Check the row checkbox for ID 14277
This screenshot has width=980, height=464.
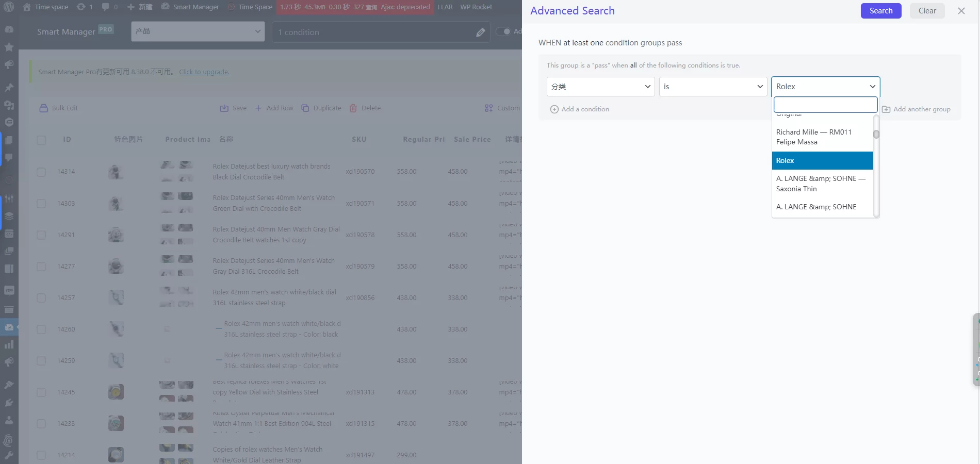pyautogui.click(x=41, y=267)
